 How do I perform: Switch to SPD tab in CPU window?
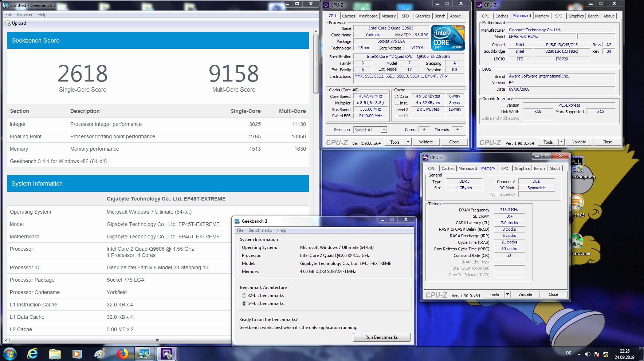[405, 16]
